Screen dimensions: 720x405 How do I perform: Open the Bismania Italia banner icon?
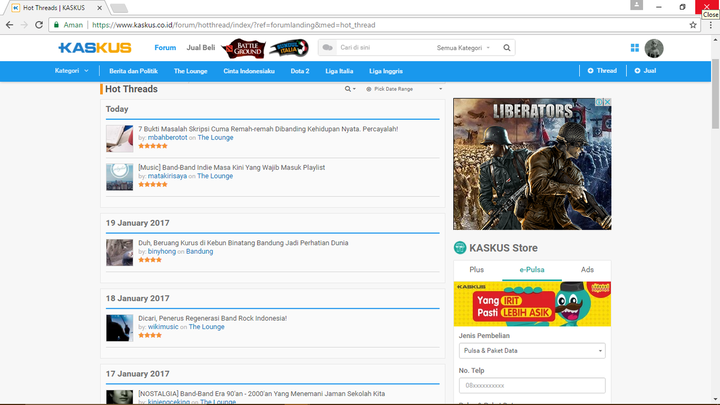click(x=289, y=48)
